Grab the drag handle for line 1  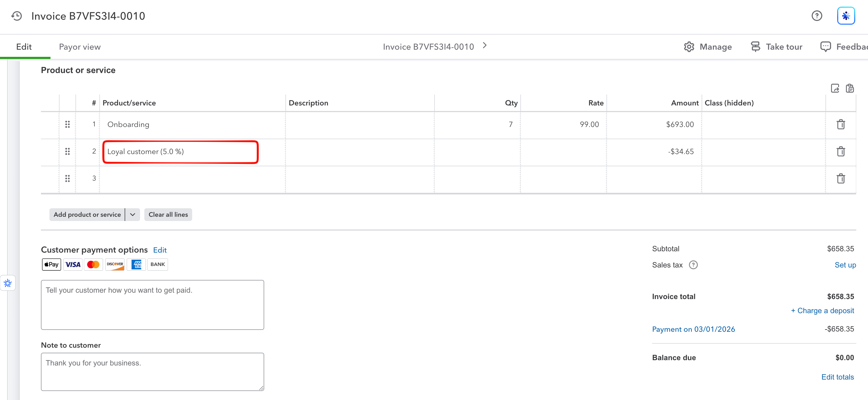[x=68, y=124]
